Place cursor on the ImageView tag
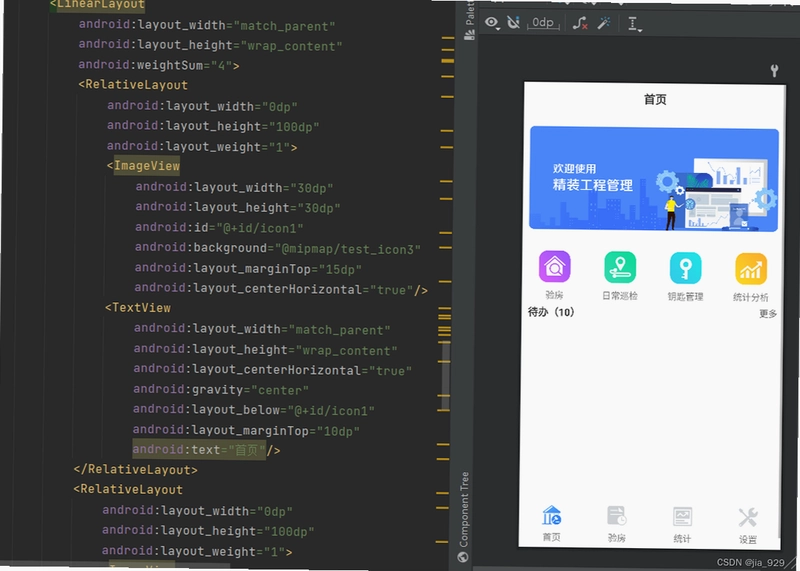Image resolution: width=800 pixels, height=571 pixels. click(143, 165)
